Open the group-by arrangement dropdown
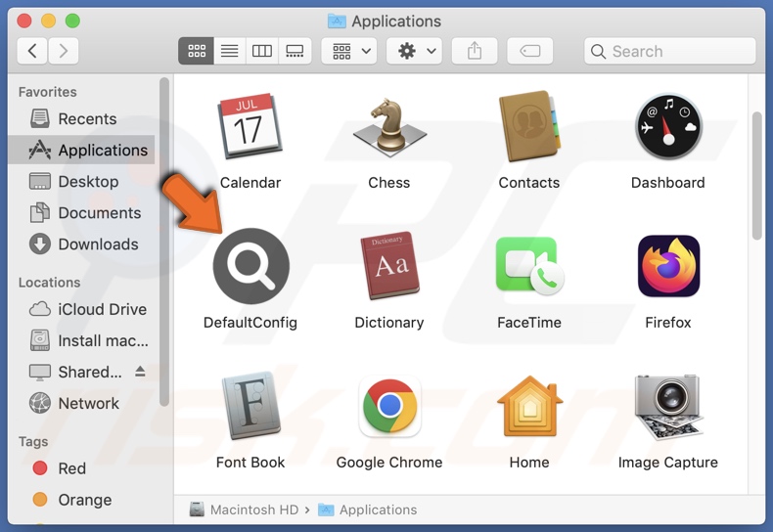Screen dimensions: 773x532 349,51
